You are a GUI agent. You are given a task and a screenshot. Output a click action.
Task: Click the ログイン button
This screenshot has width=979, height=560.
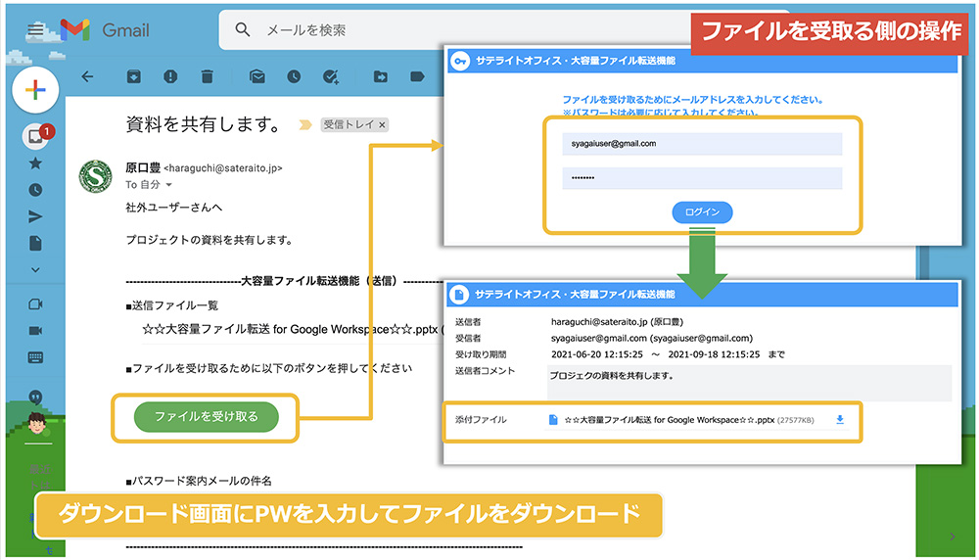tap(702, 212)
